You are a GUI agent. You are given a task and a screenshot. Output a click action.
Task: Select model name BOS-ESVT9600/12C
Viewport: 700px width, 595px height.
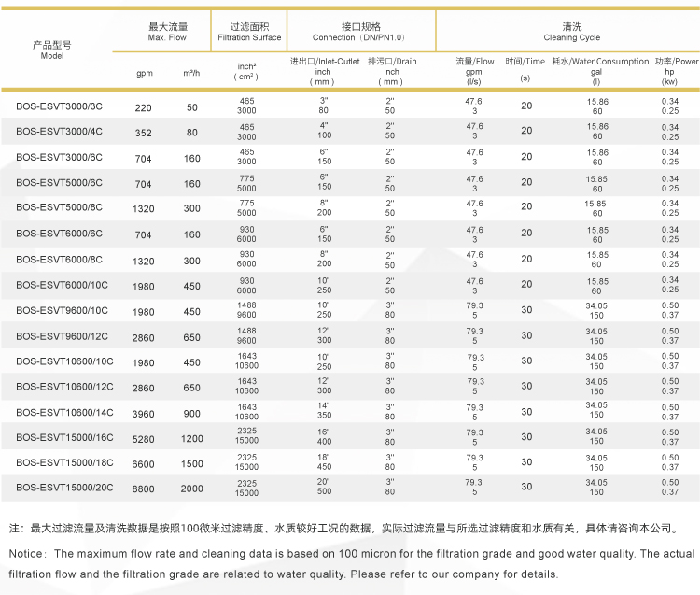click(62, 336)
